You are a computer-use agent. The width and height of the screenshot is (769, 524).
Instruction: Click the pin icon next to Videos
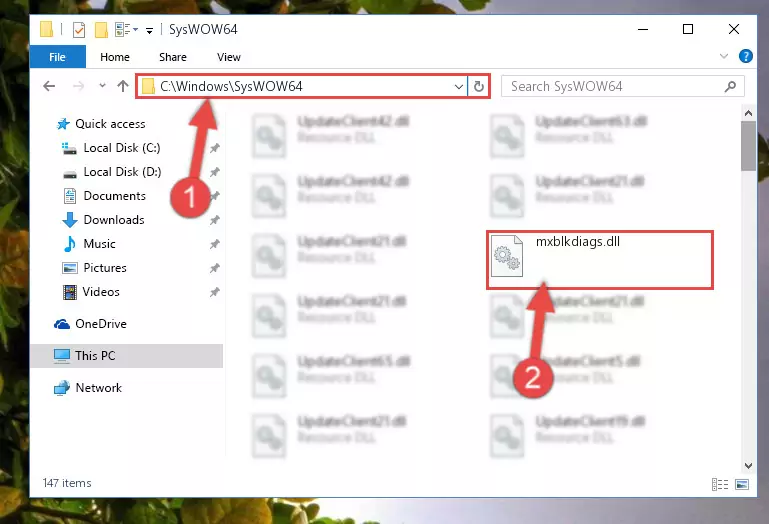215,292
